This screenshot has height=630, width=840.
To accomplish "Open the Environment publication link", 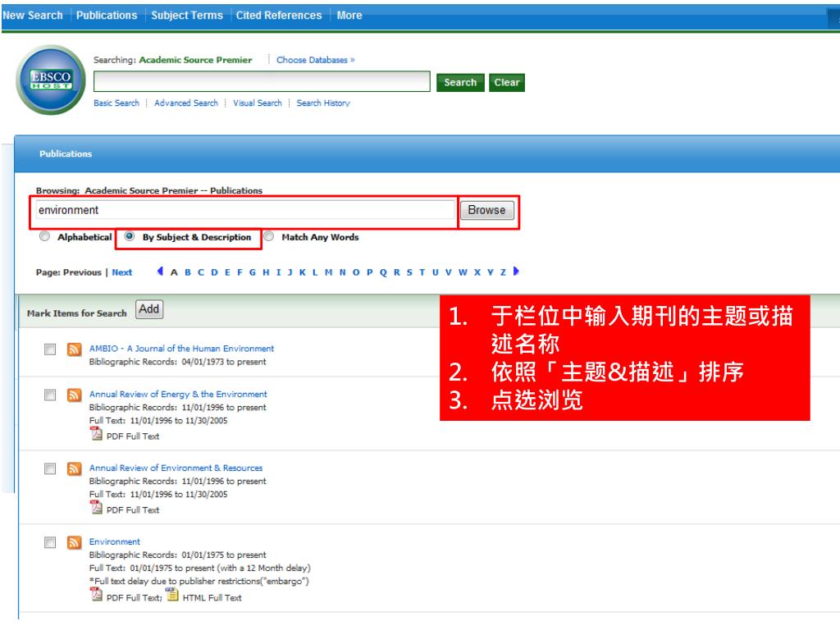I will [x=115, y=541].
